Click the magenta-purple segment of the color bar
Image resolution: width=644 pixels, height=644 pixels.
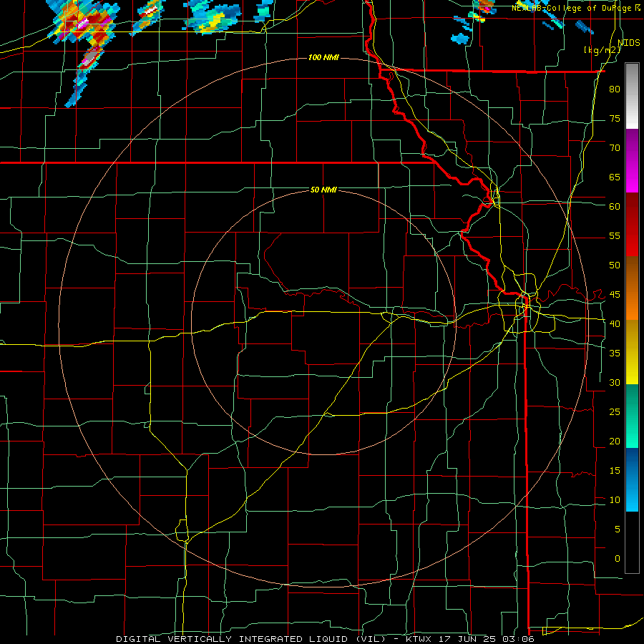pyautogui.click(x=632, y=161)
